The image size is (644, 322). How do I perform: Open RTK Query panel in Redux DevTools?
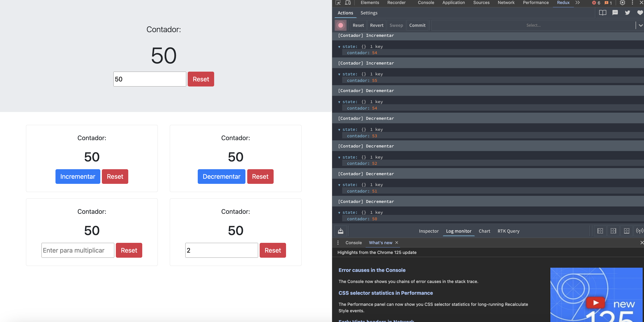(508, 231)
